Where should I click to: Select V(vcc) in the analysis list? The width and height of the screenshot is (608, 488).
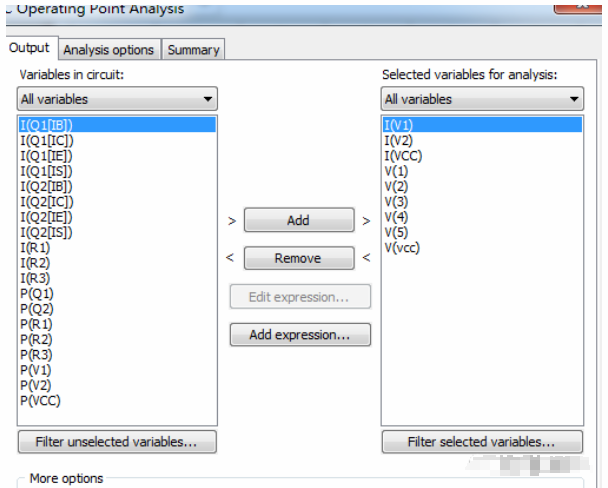point(401,247)
